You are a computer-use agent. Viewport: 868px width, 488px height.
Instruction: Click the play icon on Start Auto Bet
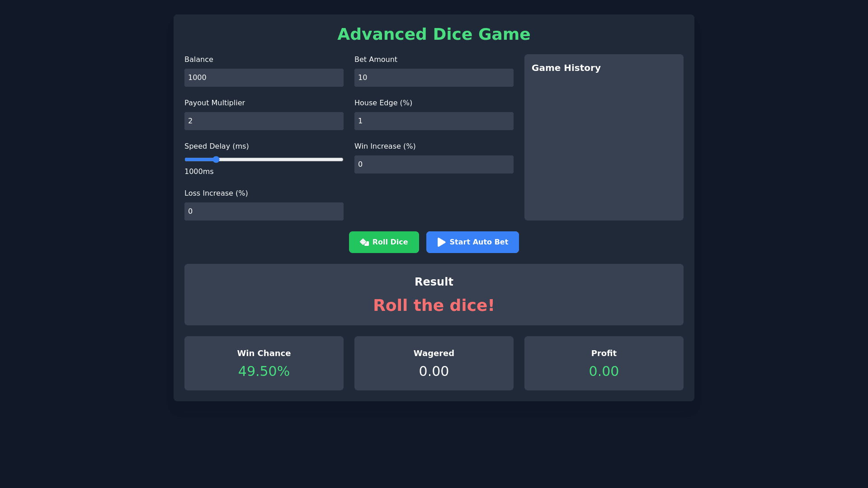click(441, 242)
